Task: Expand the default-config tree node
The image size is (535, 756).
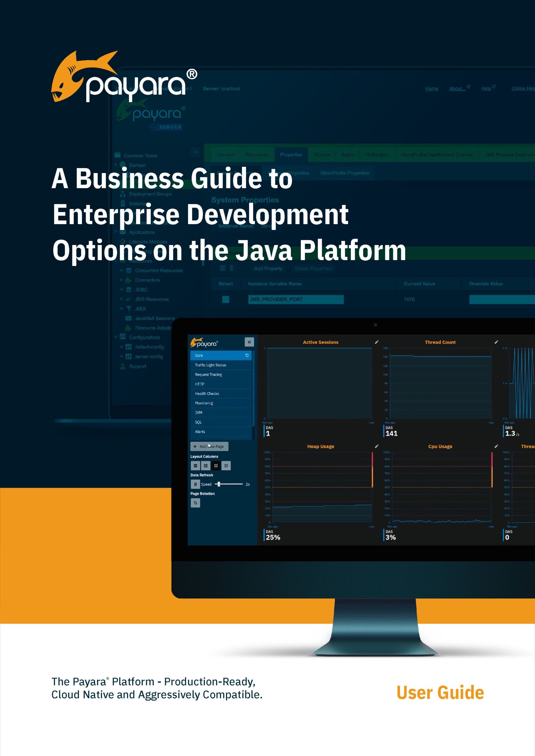Action: [x=122, y=347]
